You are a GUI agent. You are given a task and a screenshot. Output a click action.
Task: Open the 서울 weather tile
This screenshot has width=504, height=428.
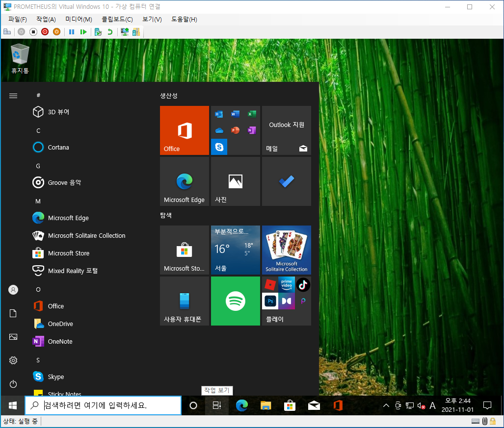coord(235,250)
